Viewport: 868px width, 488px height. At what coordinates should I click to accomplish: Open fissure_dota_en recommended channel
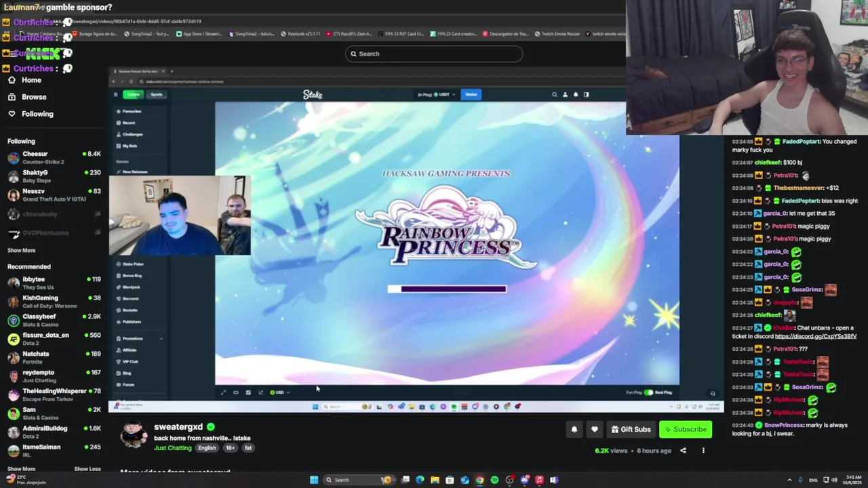[x=54, y=338]
